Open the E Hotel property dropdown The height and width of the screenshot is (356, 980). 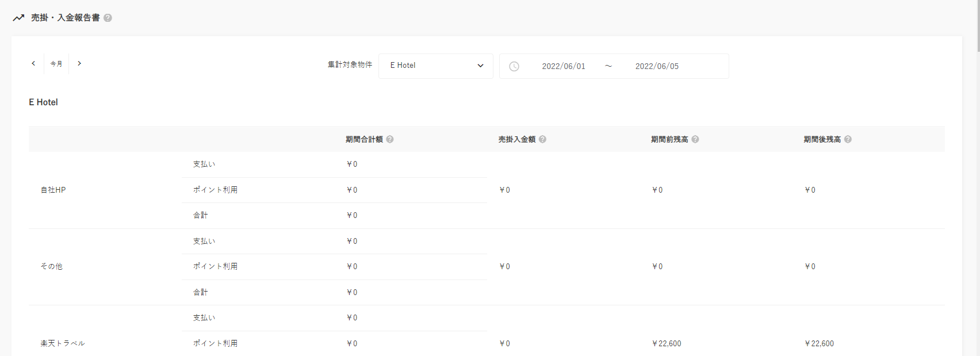tap(436, 66)
